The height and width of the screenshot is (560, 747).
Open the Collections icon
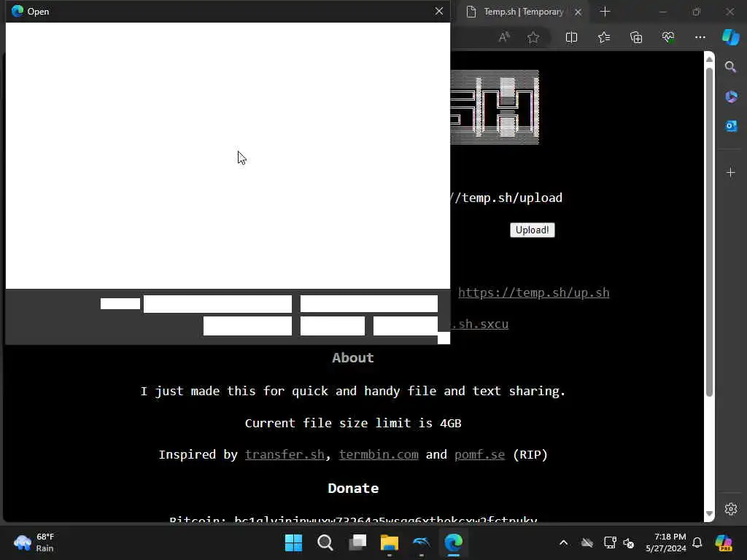click(x=636, y=37)
